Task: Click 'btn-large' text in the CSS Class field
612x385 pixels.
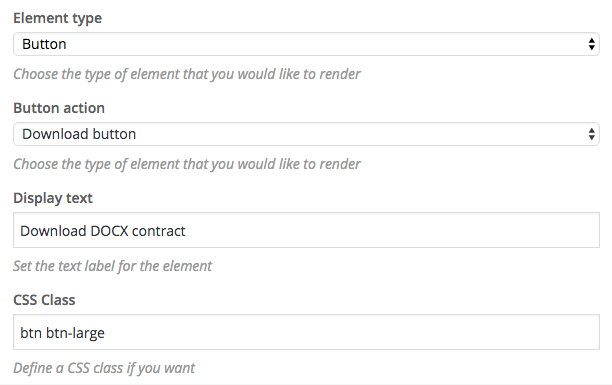Action: tap(75, 333)
